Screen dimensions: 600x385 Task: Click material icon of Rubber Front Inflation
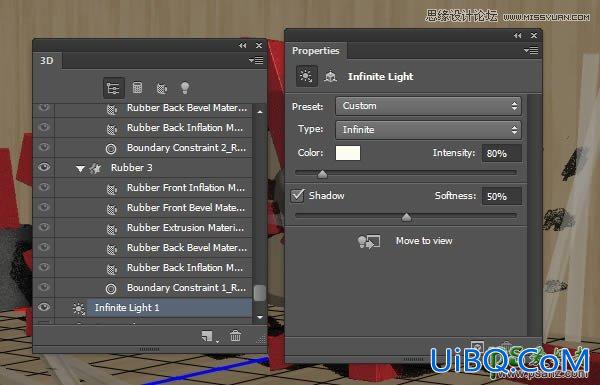pyautogui.click(x=111, y=189)
